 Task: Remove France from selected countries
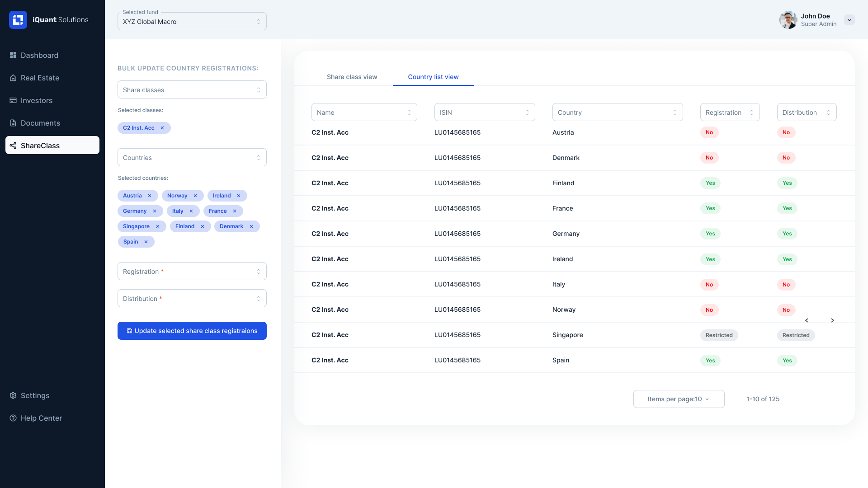[235, 211]
